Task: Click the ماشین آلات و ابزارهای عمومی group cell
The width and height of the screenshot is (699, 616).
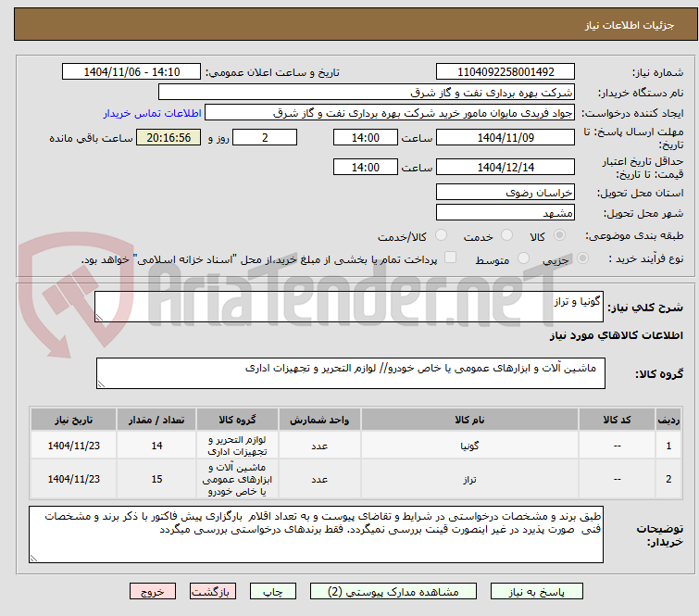Action: [x=237, y=479]
